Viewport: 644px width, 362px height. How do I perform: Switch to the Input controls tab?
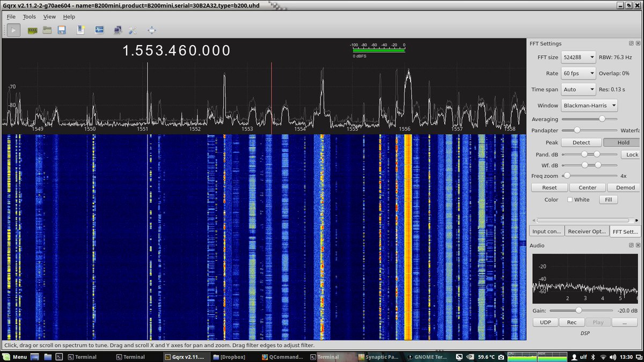pos(546,231)
